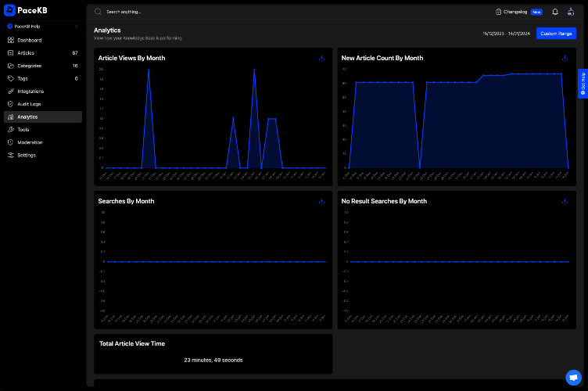588x391 pixels.
Task: Download the New Article Count By Month chart
Action: pos(565,58)
